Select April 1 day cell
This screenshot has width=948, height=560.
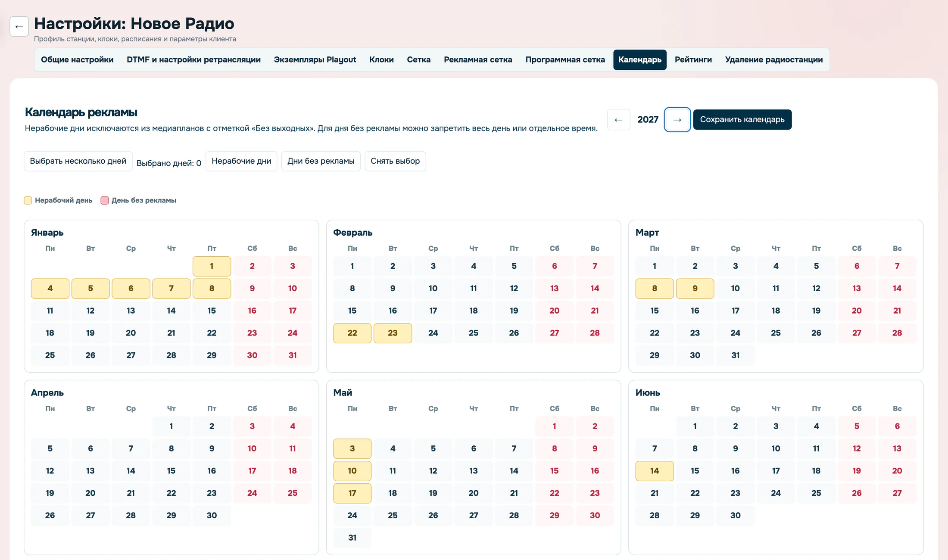click(171, 426)
